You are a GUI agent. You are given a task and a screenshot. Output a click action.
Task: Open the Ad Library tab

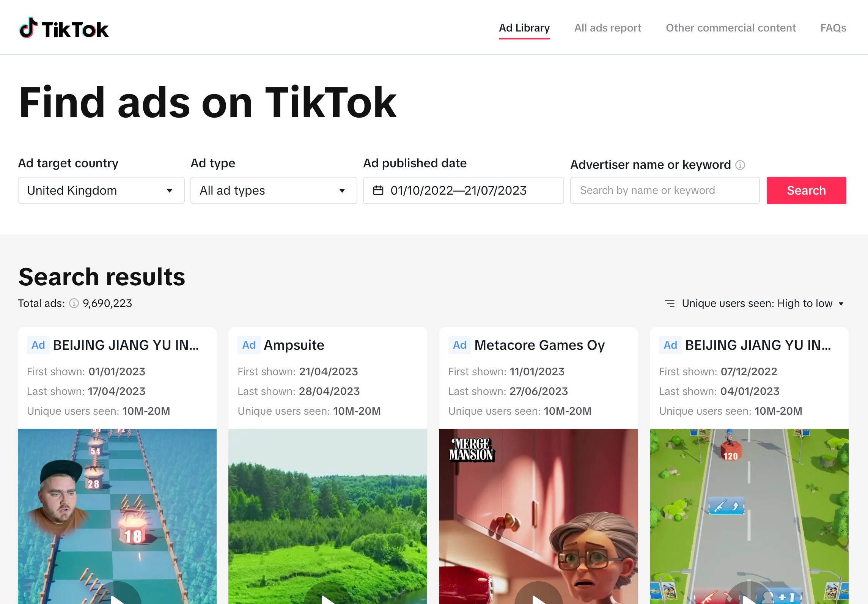524,28
